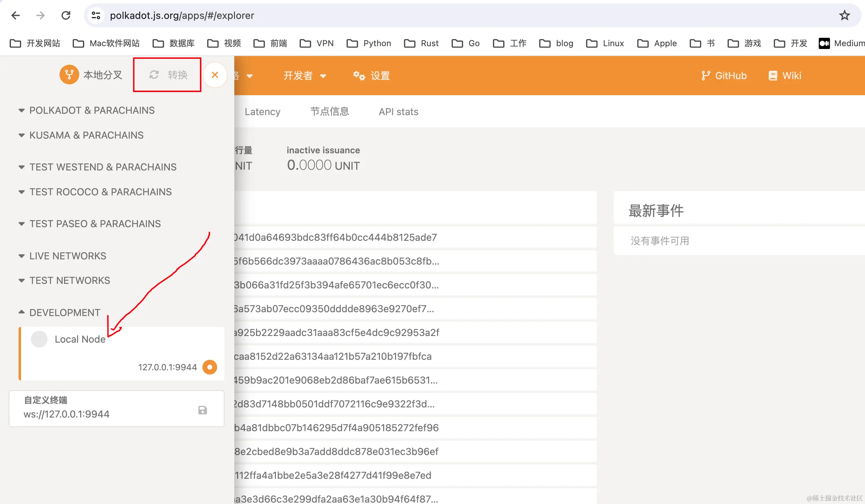The image size is (865, 504).
Task: Close the endpoint sidebar with X
Action: pos(215,75)
